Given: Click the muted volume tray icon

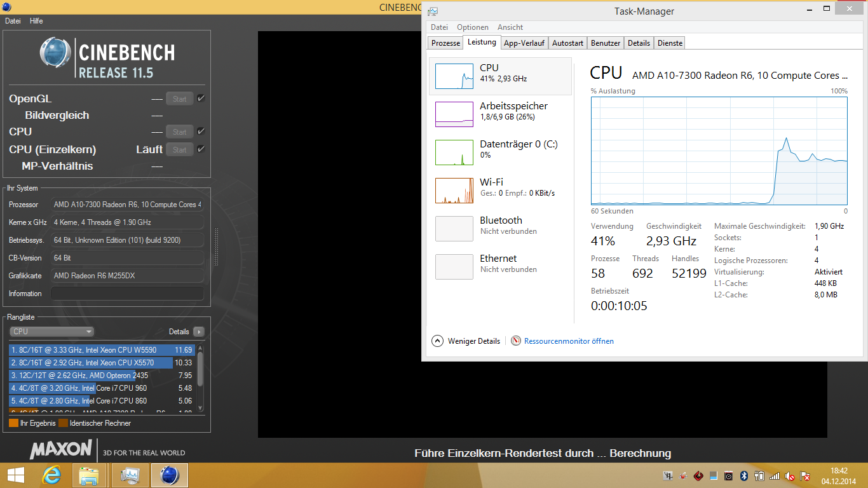Looking at the screenshot, I should tap(790, 476).
